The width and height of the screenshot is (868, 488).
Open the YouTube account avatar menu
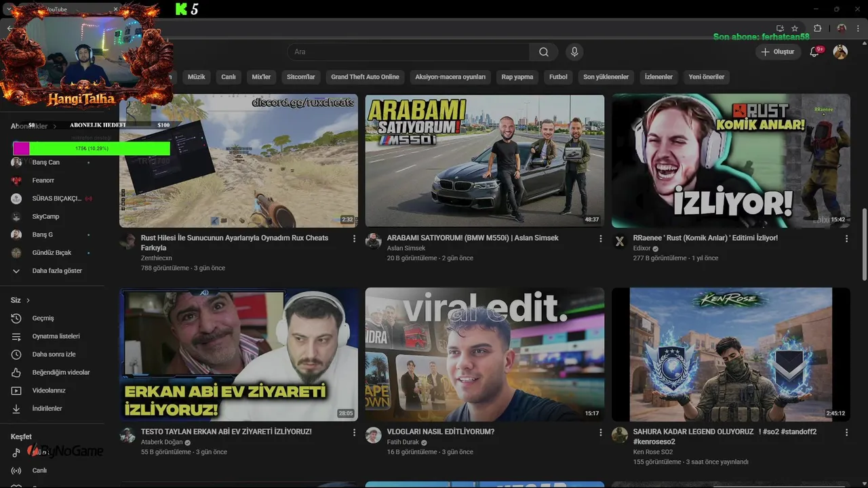pos(840,52)
